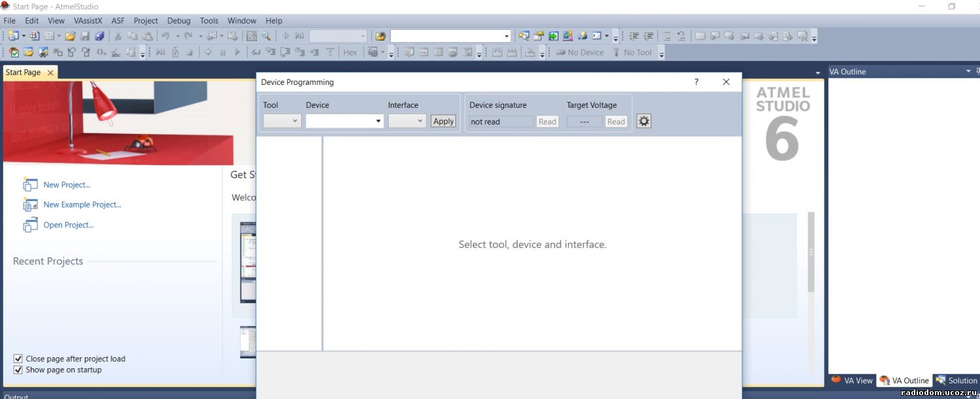Open the File menu
Screen dimensions: 980x399
pyautogui.click(x=9, y=20)
